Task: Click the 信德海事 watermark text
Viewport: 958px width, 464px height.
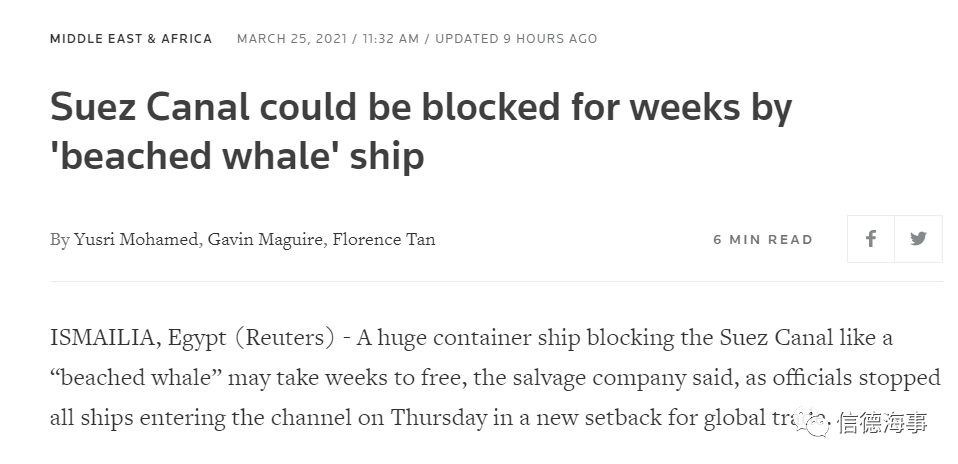Action: (883, 422)
